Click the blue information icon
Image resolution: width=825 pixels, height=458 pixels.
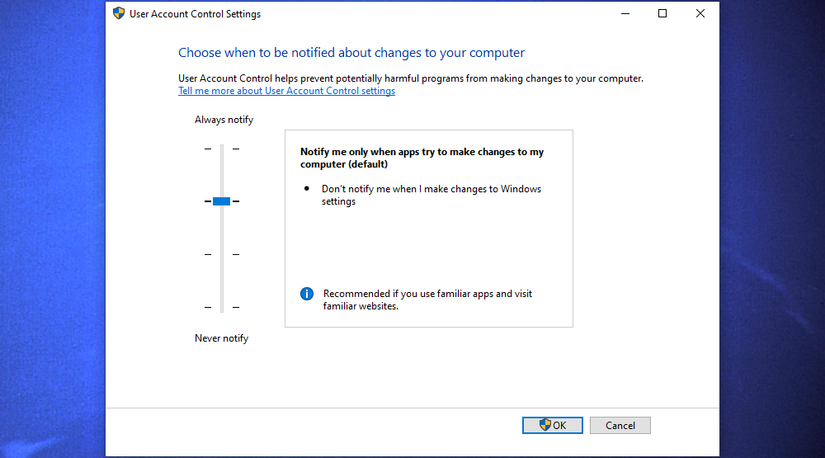307,294
